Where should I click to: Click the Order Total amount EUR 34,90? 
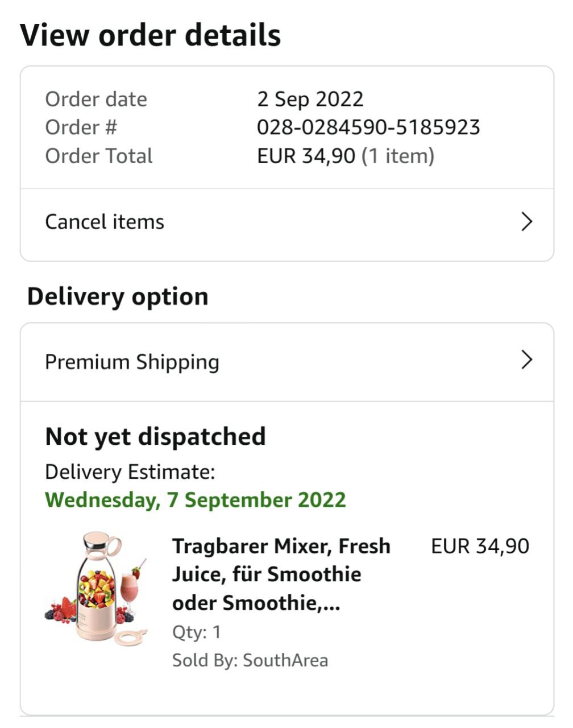point(306,156)
